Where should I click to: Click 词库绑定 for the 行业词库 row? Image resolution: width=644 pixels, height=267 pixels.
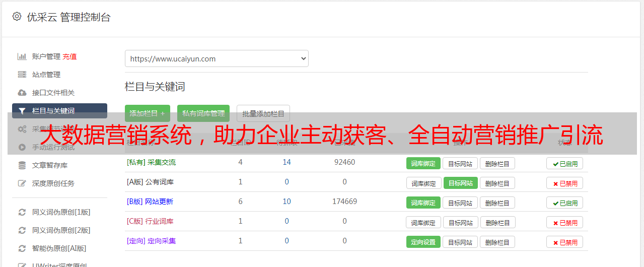pos(424,222)
